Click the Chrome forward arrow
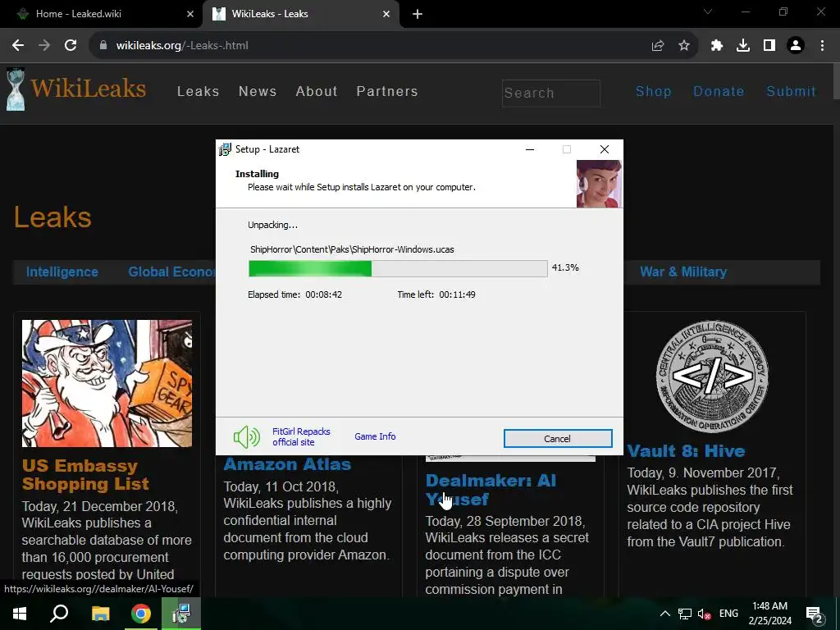840x630 pixels. (44, 46)
